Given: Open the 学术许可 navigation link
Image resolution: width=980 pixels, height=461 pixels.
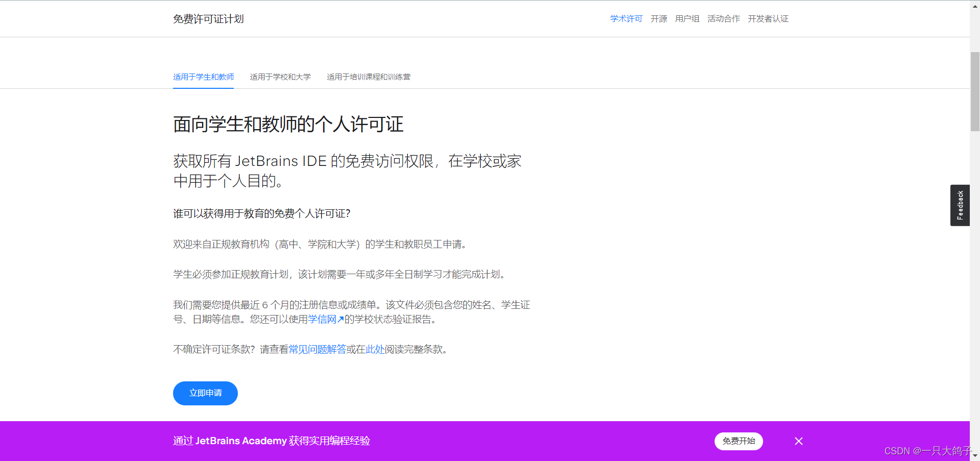Looking at the screenshot, I should [x=626, y=18].
